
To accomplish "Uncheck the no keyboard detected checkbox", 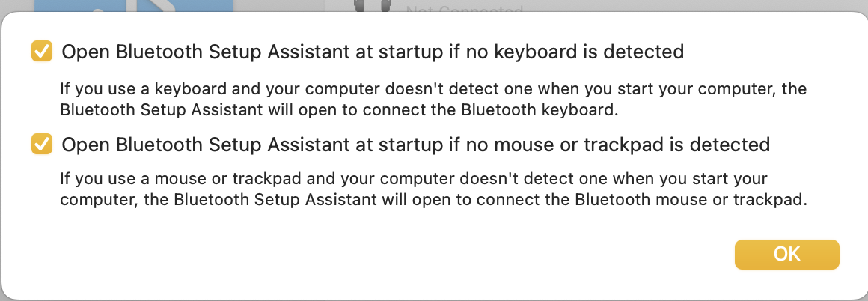I will [x=41, y=52].
